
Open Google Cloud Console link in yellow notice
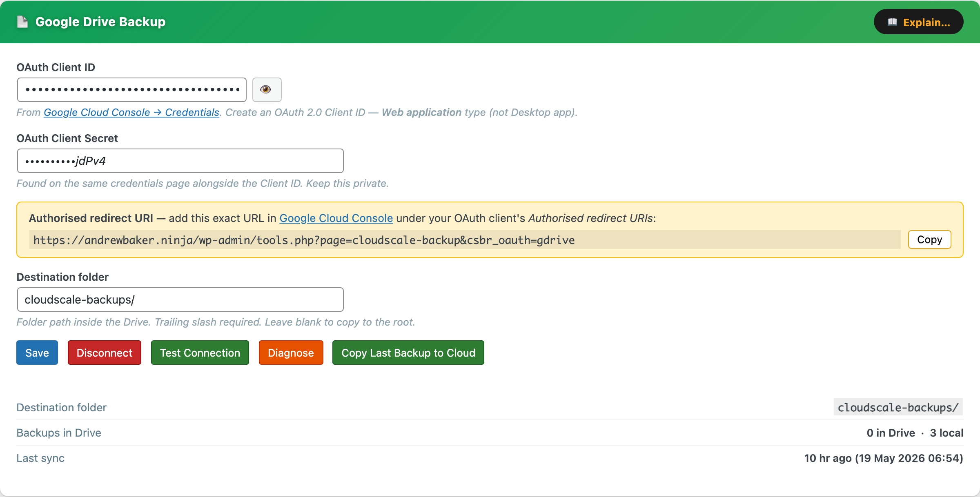click(336, 218)
